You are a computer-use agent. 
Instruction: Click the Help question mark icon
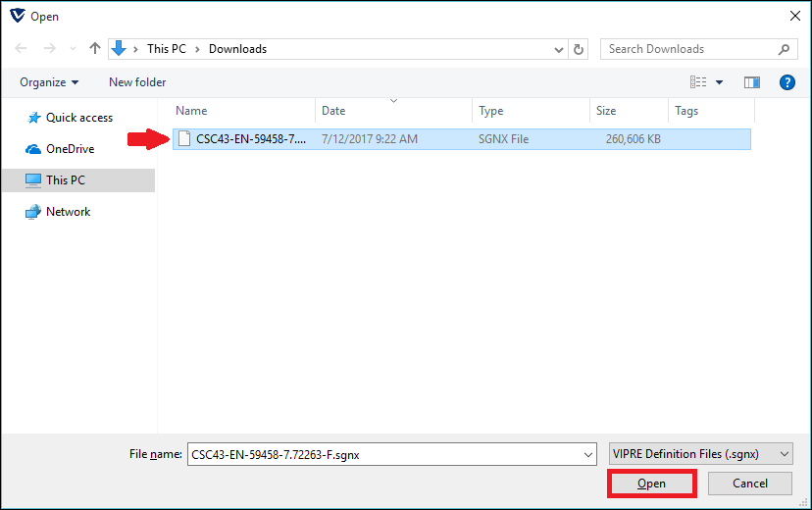[x=787, y=82]
